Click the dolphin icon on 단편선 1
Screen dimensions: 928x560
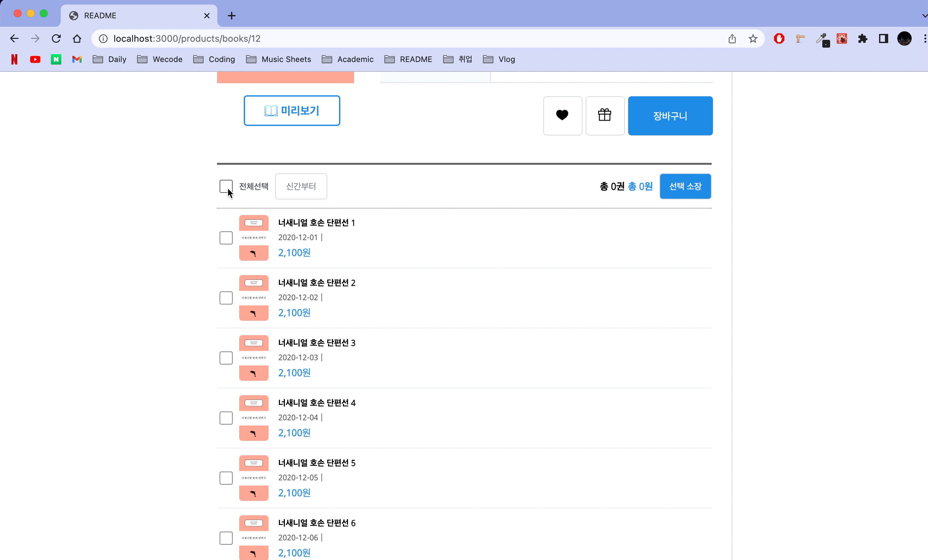point(254,253)
